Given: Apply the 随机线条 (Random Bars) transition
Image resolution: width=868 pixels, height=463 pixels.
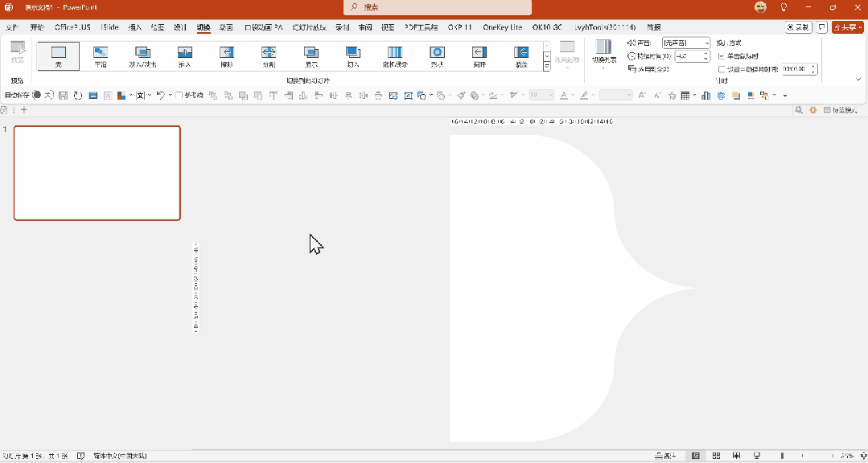Looking at the screenshot, I should pyautogui.click(x=395, y=56).
